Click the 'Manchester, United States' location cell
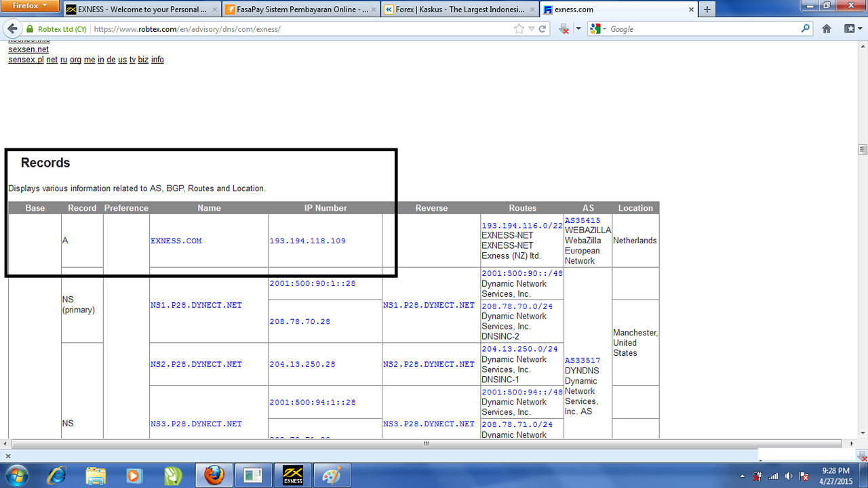Screen dimensions: 868x488 (x=635, y=342)
